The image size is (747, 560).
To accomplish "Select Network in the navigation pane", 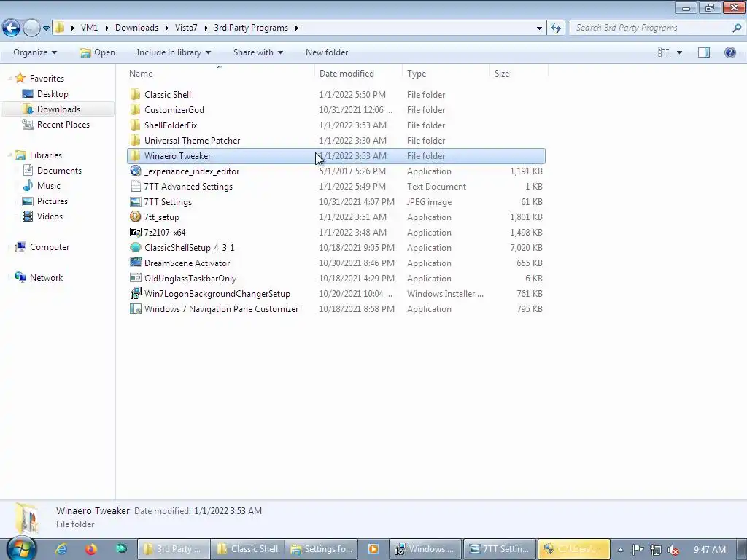I will 46,278.
